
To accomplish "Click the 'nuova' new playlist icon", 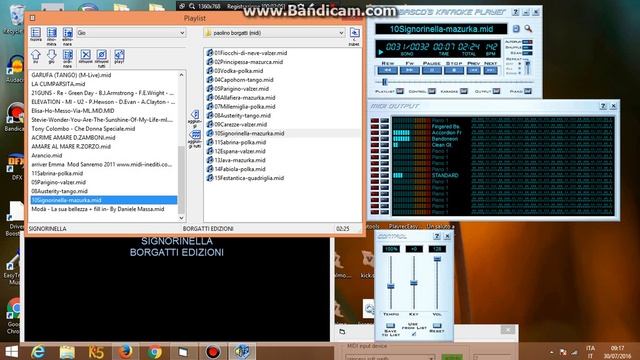I will tap(36, 33).
